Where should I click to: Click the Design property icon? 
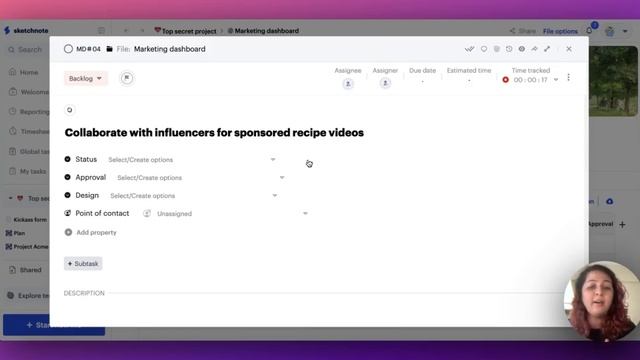tap(68, 195)
